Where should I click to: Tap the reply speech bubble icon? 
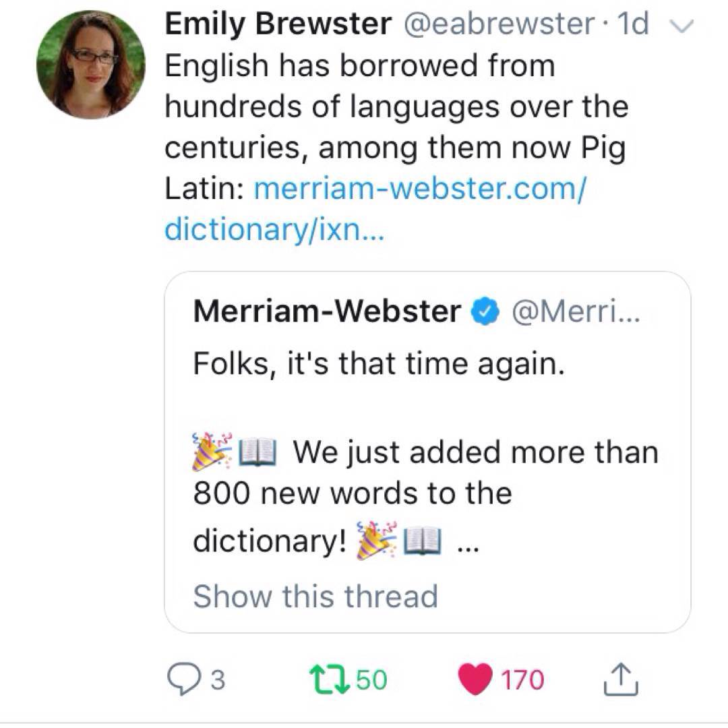coord(182,679)
